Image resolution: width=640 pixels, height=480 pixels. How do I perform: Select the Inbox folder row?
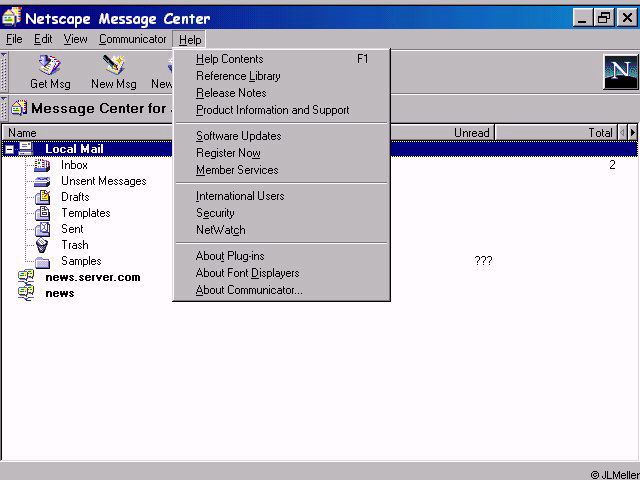[74, 165]
